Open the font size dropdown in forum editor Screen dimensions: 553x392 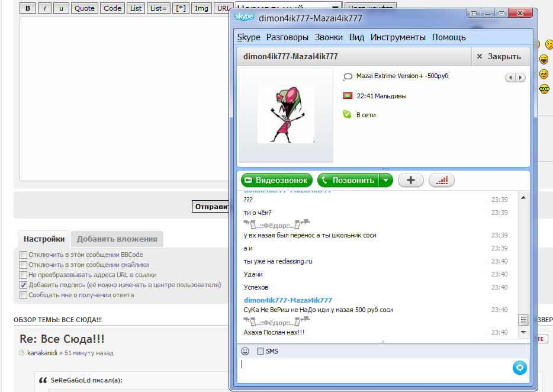289,7
